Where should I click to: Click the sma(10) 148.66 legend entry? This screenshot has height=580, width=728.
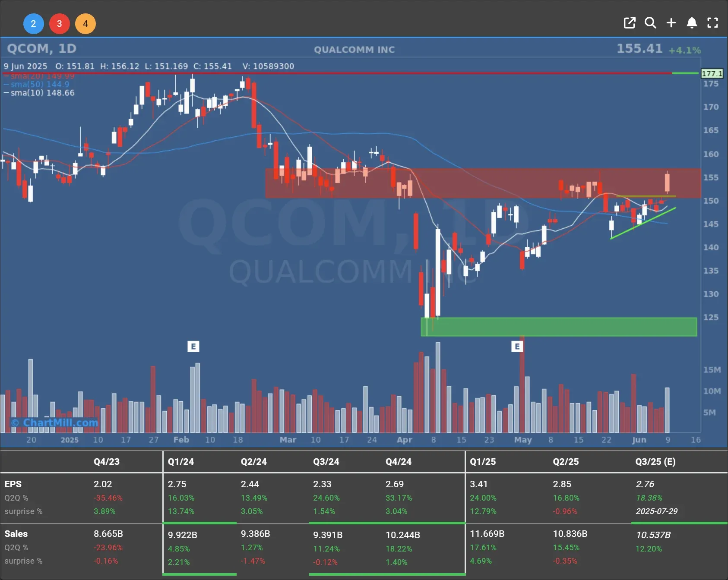coord(39,93)
